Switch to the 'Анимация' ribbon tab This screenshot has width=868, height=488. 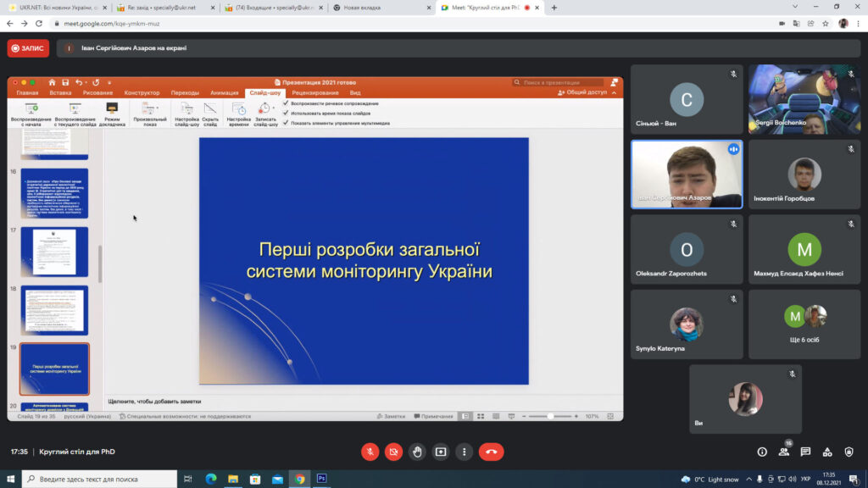[225, 92]
